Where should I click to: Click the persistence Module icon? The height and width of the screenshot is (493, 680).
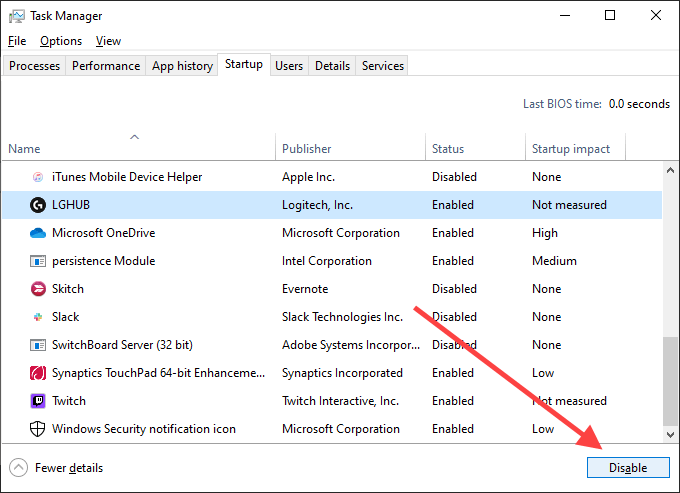tap(38, 261)
